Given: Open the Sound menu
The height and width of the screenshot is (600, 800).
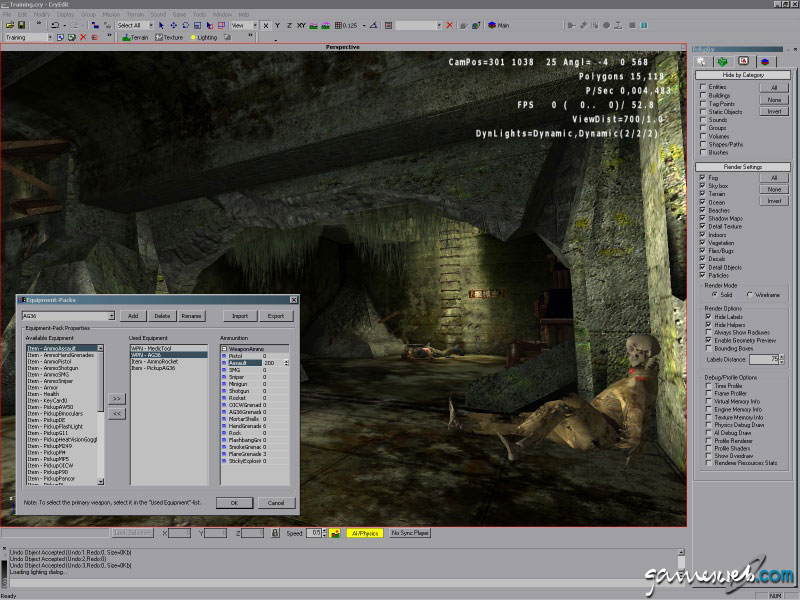Looking at the screenshot, I should coord(158,14).
